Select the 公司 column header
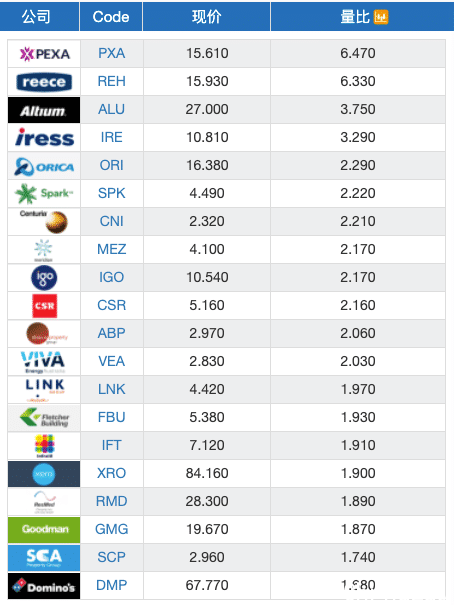The image size is (454, 605). [36, 17]
